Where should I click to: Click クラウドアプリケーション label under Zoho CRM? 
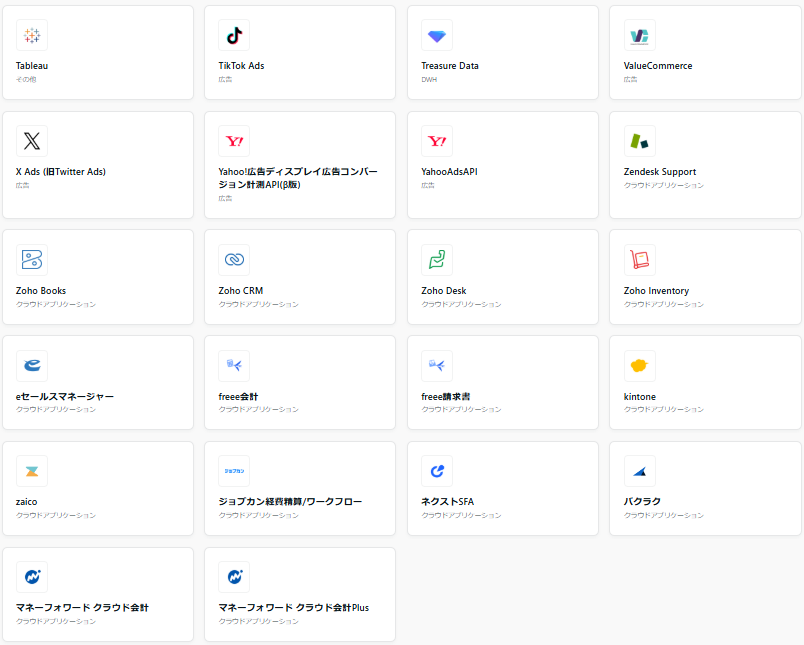tap(258, 304)
